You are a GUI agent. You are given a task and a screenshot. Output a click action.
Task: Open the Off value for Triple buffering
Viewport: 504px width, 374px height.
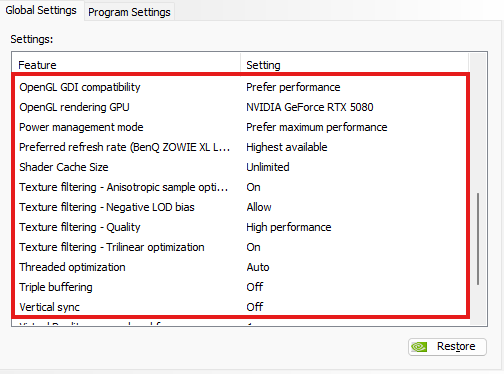click(255, 287)
